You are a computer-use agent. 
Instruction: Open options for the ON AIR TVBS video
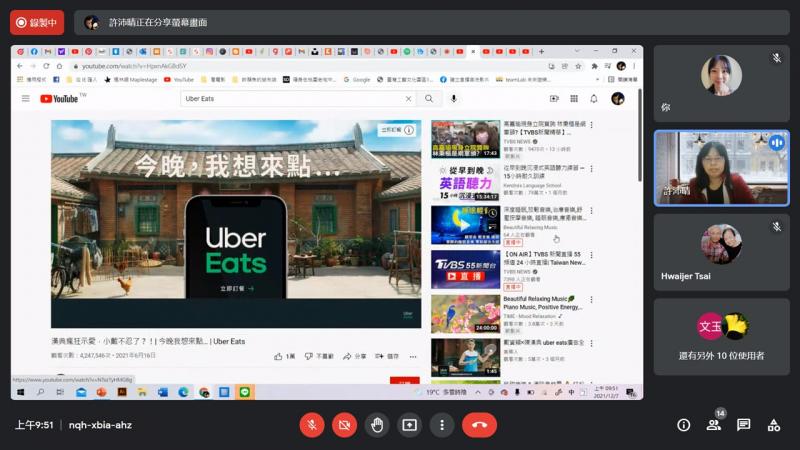[x=591, y=255]
